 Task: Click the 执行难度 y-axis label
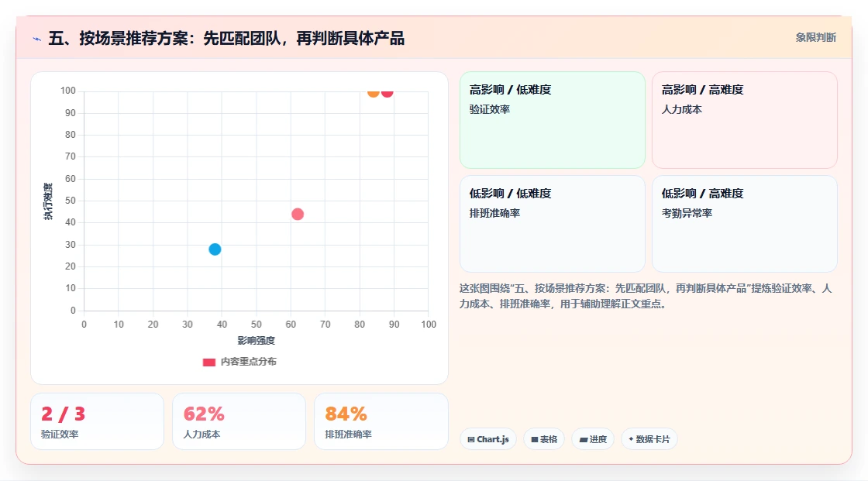48,201
